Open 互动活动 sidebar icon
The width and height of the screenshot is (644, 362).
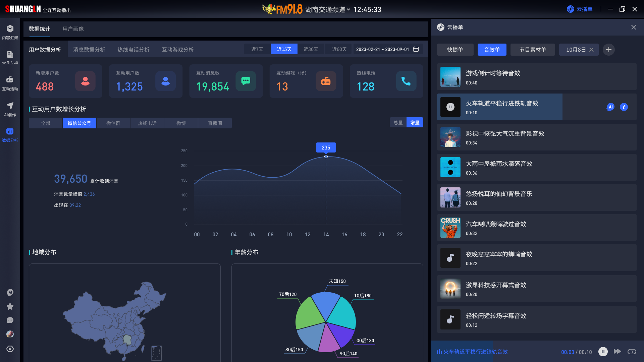10,83
